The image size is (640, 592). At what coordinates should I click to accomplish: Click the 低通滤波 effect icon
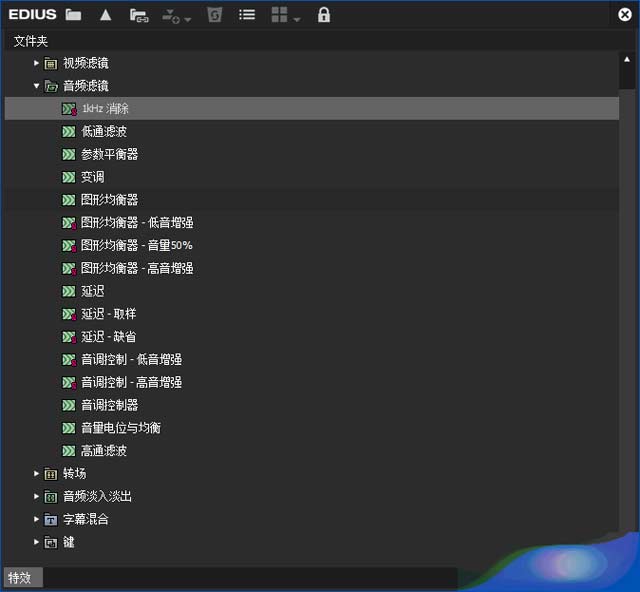click(x=69, y=131)
